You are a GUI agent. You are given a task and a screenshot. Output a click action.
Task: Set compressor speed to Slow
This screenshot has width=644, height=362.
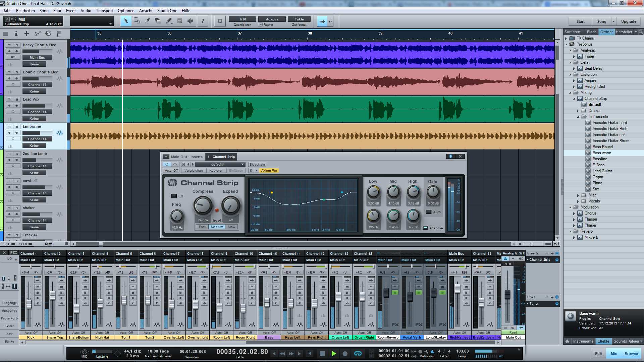231,227
